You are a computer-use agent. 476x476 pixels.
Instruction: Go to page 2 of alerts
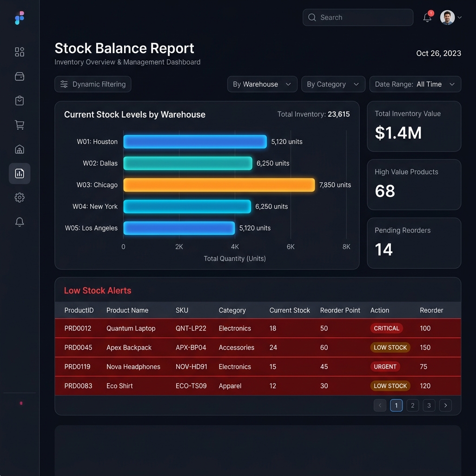(x=413, y=405)
